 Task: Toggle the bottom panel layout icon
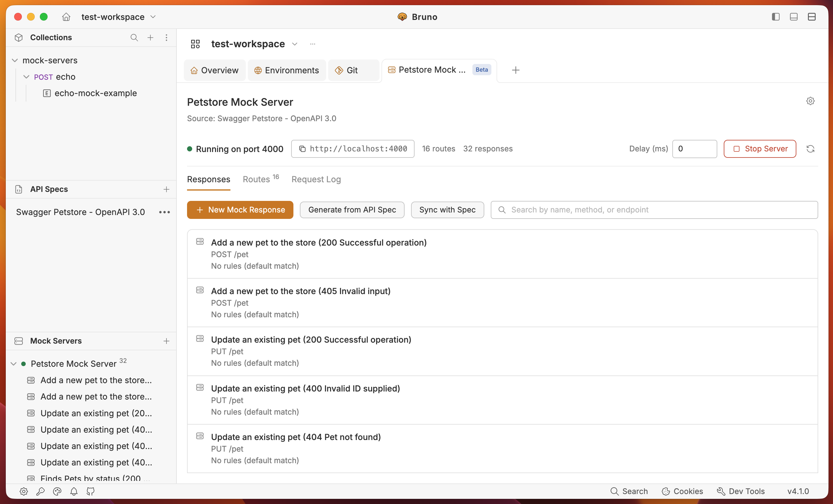(793, 17)
